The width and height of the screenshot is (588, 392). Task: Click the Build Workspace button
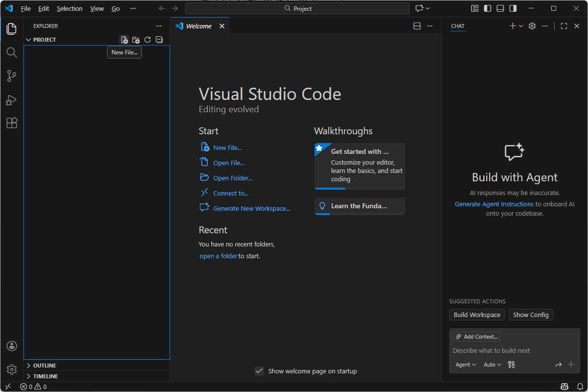[477, 315]
